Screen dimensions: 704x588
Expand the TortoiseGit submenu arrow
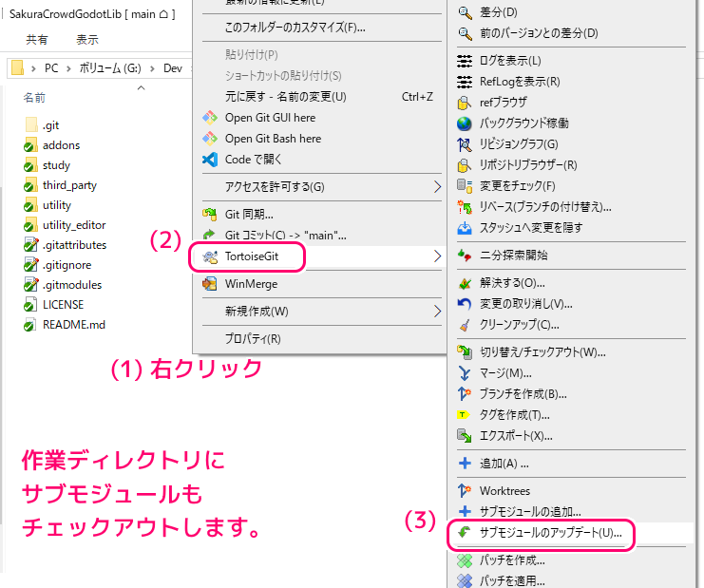click(x=437, y=256)
